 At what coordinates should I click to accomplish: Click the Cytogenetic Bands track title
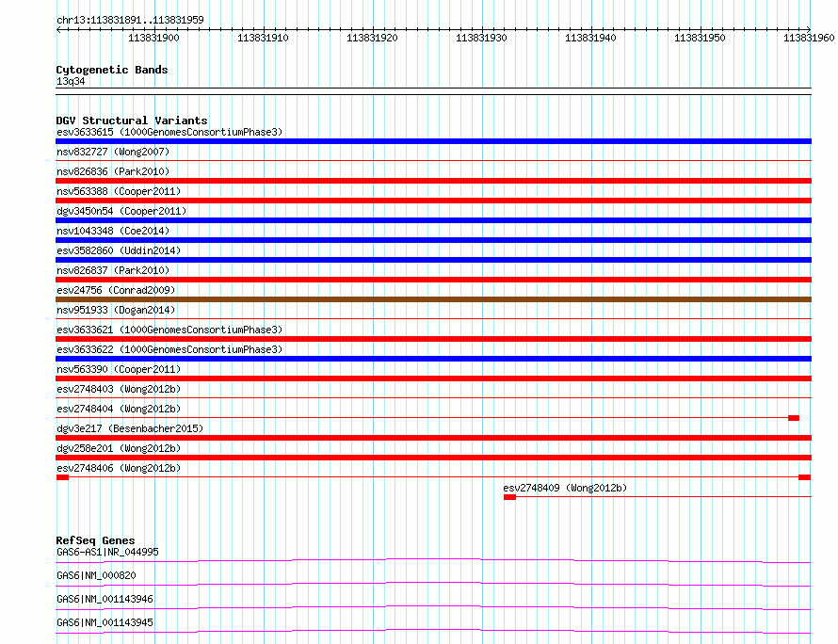[x=112, y=70]
